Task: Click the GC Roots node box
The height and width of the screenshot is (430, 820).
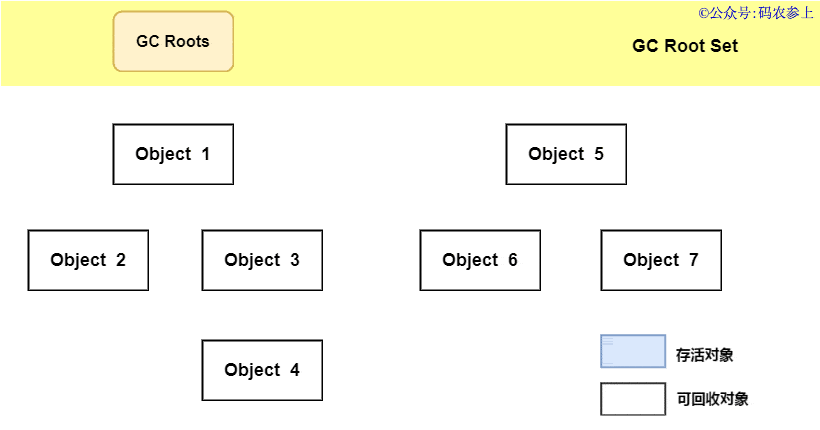Action: tap(173, 42)
